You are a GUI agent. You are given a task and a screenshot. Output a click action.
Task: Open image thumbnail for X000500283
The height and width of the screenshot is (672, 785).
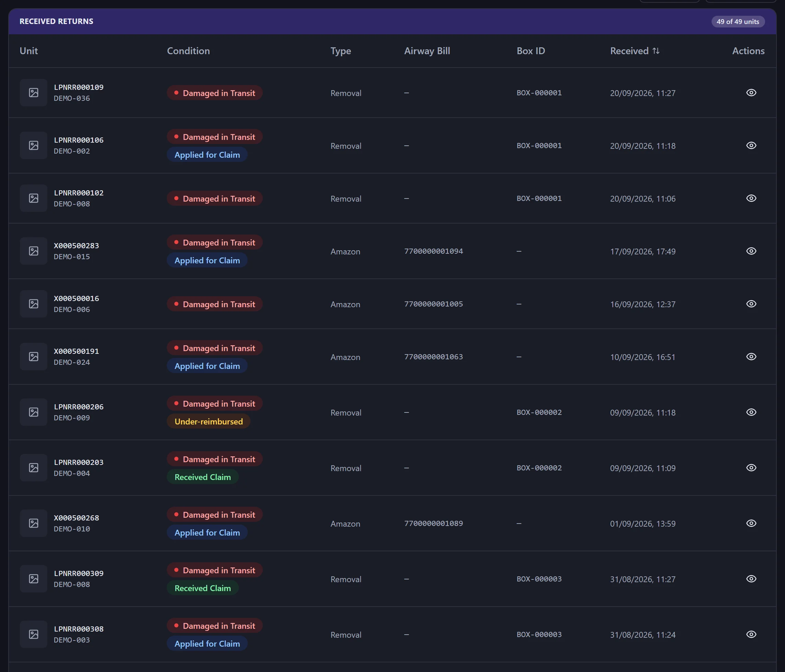(x=34, y=251)
